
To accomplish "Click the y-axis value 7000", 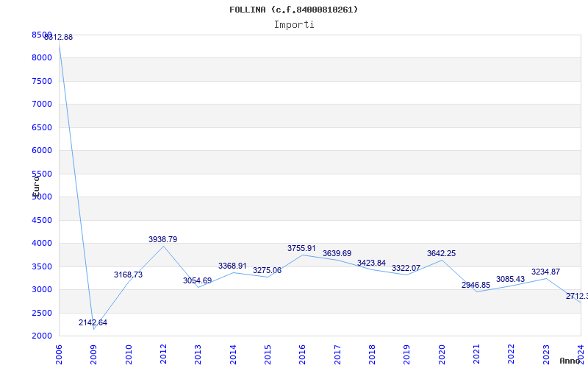I will click(x=42, y=104).
